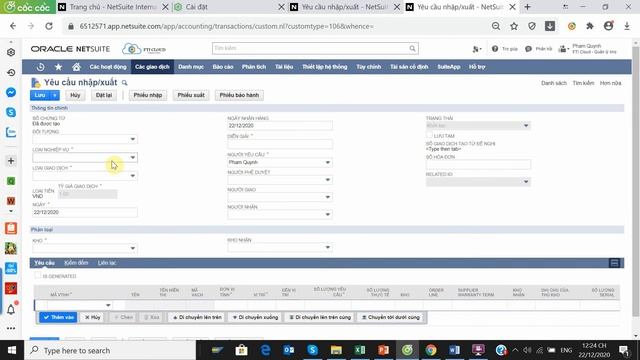Open the Shortcuts star icon
The height and width of the screenshot is (360, 640).
(58, 67)
